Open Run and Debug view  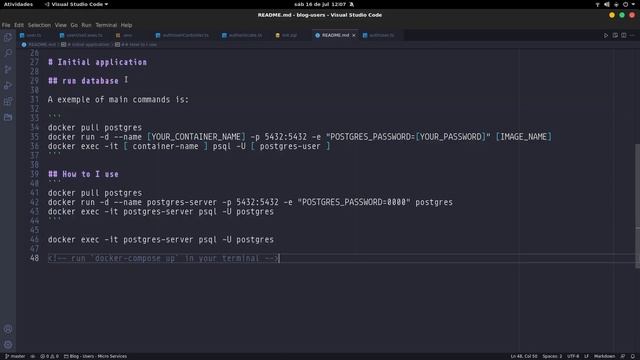pos(8,85)
